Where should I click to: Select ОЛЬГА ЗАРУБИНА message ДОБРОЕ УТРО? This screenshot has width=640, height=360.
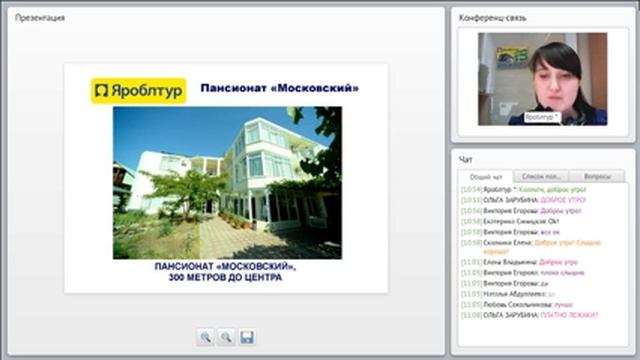coord(523,200)
